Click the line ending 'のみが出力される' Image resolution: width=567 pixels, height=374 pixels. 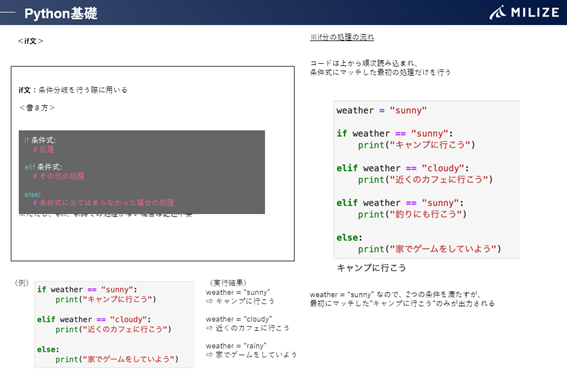pyautogui.click(x=402, y=303)
